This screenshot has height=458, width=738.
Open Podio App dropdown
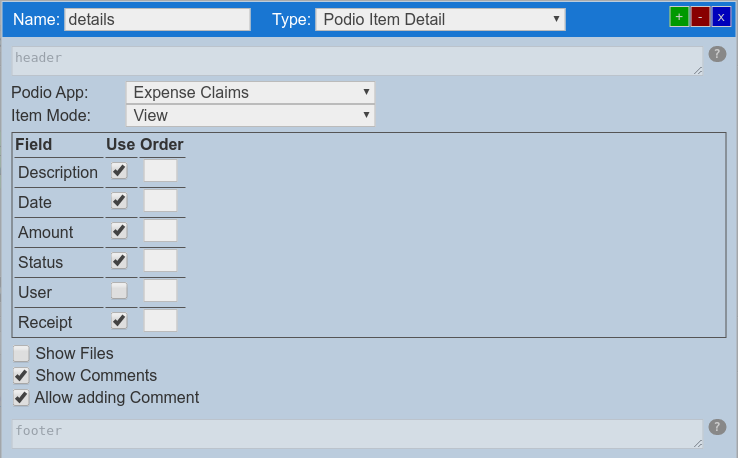coord(250,92)
